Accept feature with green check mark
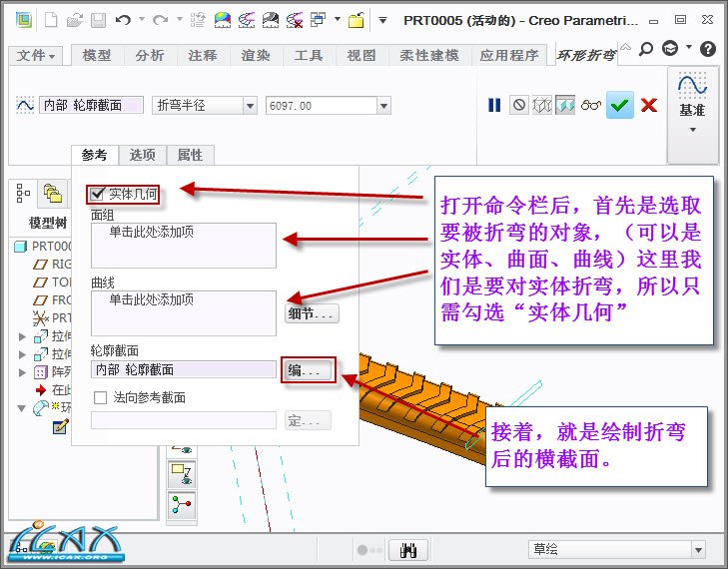 tap(620, 106)
